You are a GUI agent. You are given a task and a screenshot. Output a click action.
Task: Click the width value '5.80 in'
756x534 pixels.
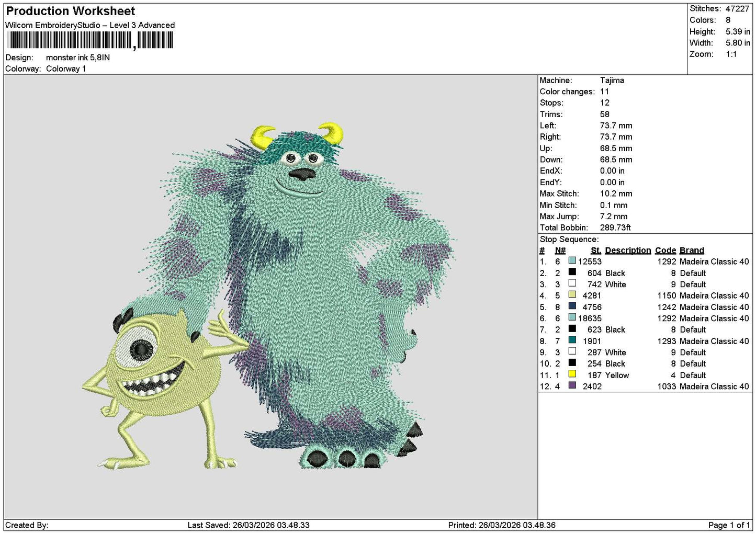738,43
